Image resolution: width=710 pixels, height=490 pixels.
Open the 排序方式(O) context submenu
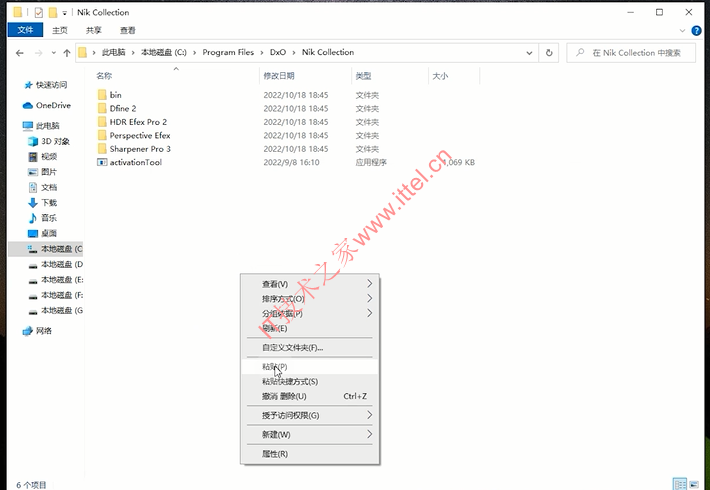point(310,299)
